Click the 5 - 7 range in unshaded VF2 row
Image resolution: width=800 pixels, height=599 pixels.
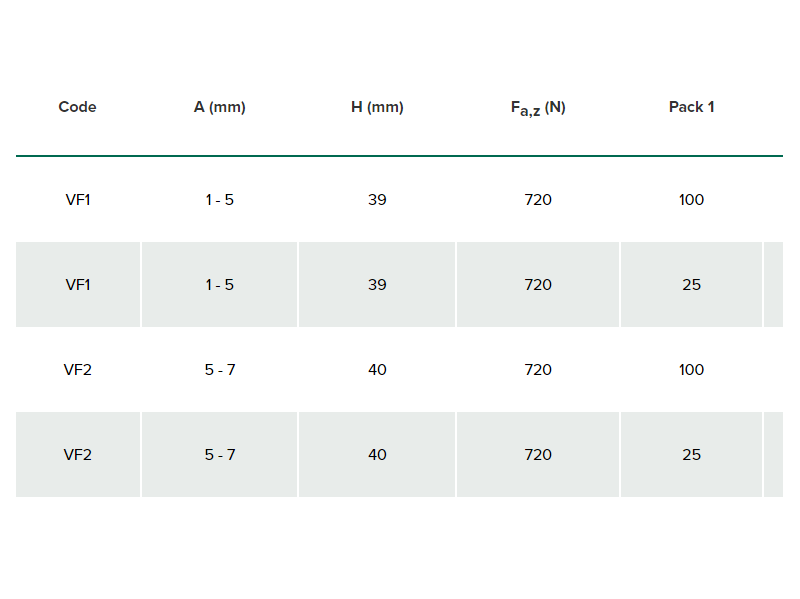(x=220, y=369)
